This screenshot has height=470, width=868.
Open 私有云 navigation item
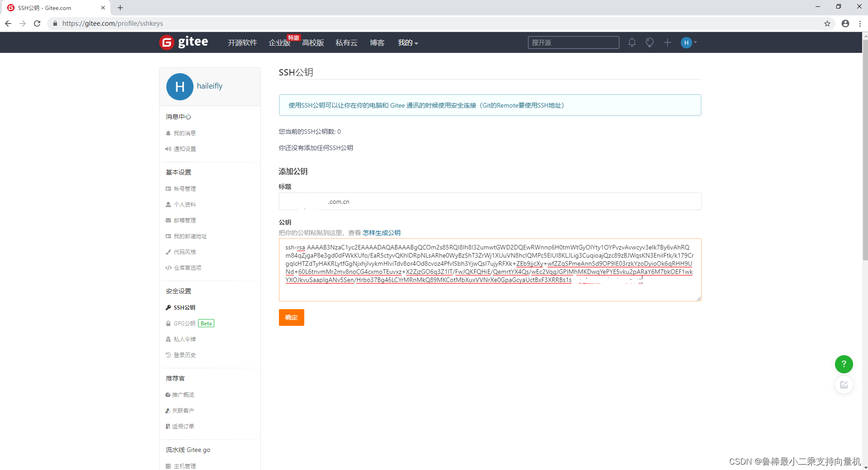(x=346, y=42)
